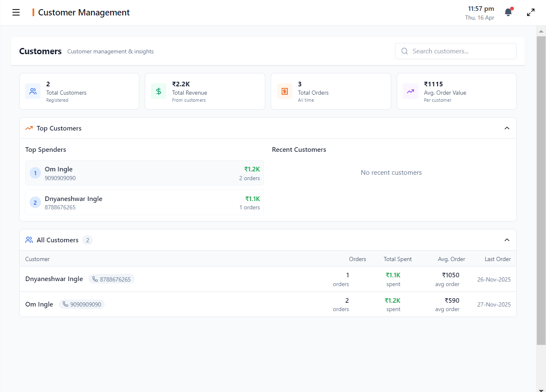Click the Avg. Order column header
Image resolution: width=546 pixels, height=392 pixels.
click(x=451, y=259)
